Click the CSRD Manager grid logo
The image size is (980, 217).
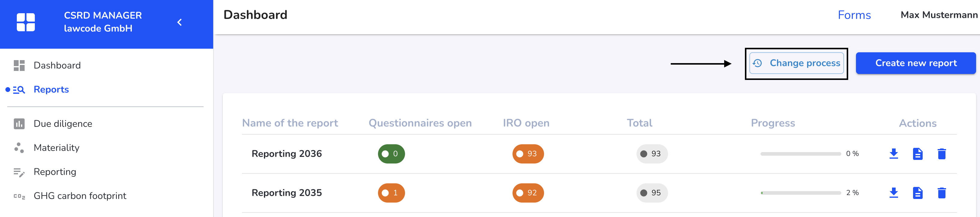point(26,22)
